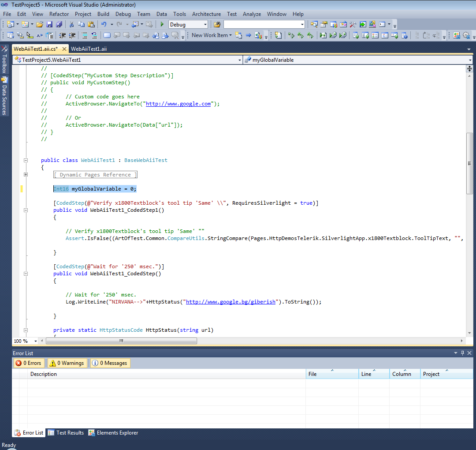Viewport: 476px width, 450px height.
Task: Switch to the WebAiiTest1.aii tab
Action: (x=89, y=49)
